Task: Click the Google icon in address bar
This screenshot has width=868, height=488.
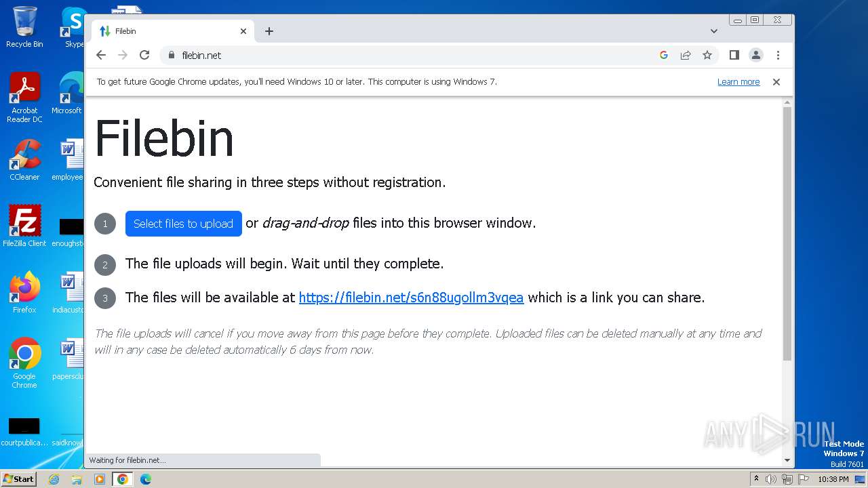Action: pyautogui.click(x=664, y=56)
